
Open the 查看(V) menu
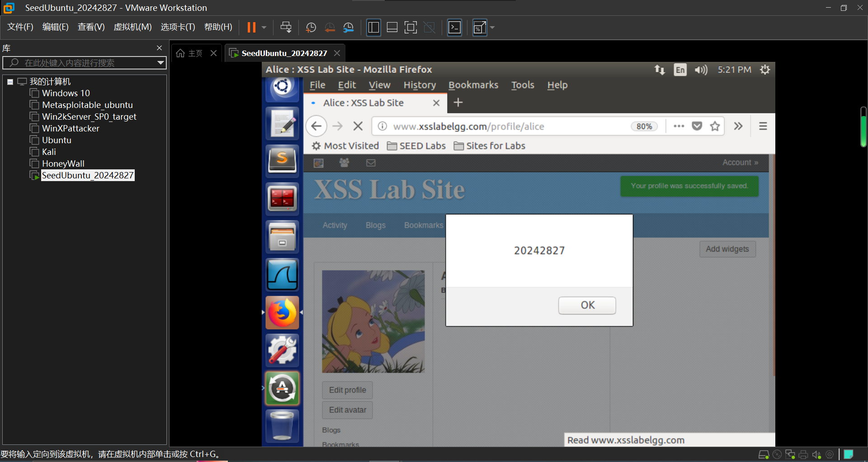tap(91, 27)
